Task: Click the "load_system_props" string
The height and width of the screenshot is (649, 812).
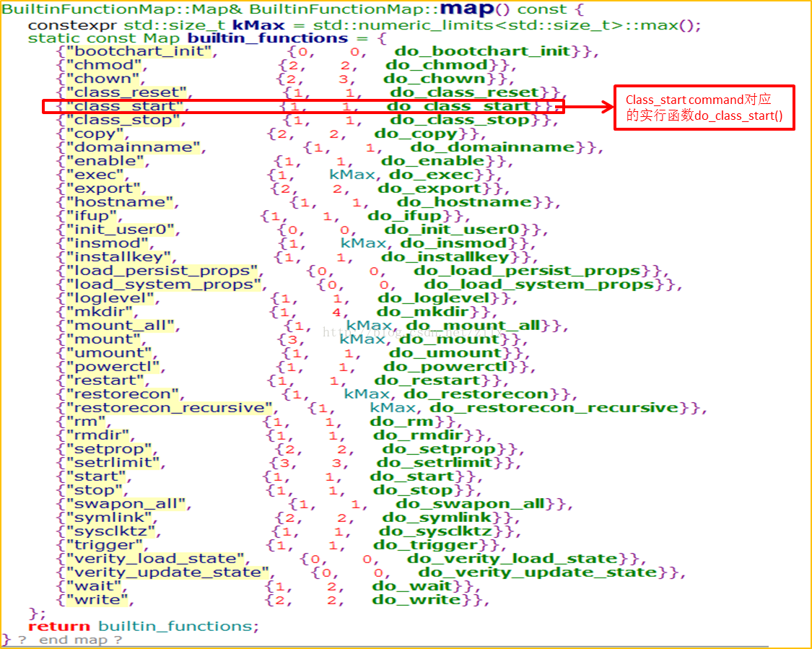Action: point(163,285)
